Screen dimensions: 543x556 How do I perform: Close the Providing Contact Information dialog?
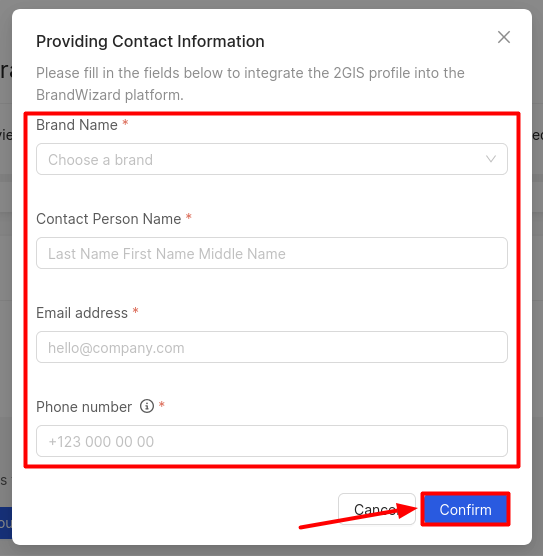pos(504,37)
